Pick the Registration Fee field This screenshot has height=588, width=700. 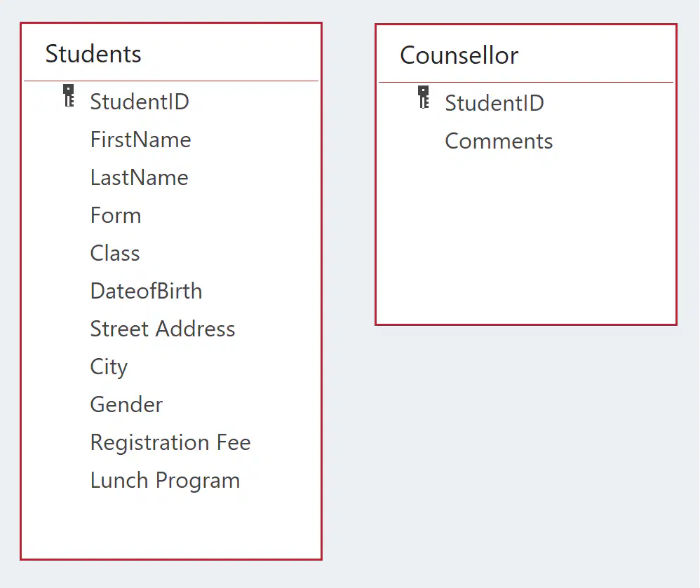point(170,442)
